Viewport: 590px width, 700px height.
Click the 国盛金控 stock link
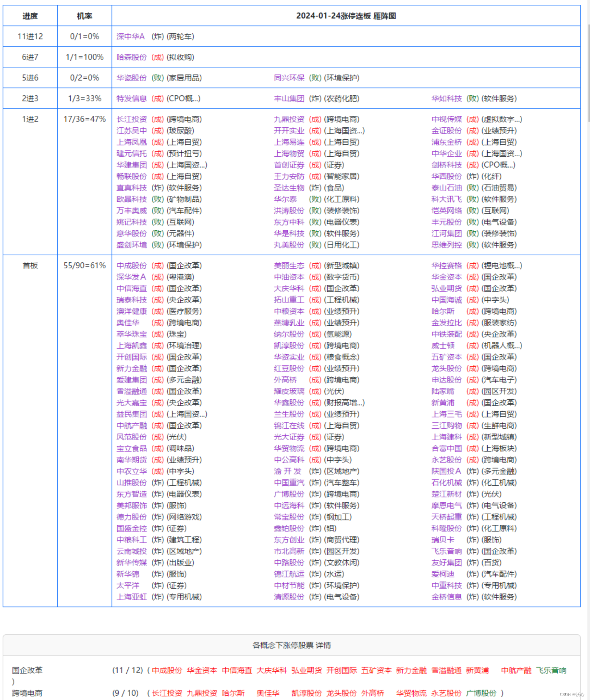pyautogui.click(x=131, y=528)
